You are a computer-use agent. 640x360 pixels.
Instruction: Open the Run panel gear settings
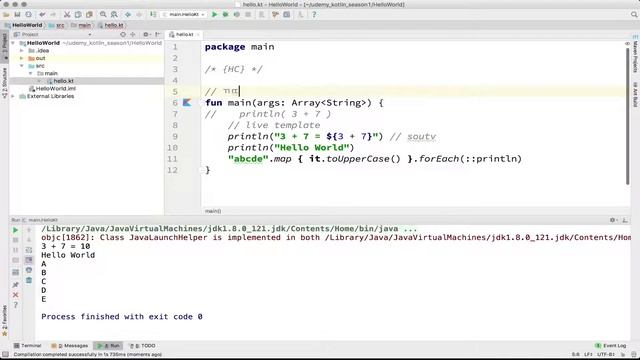click(613, 220)
